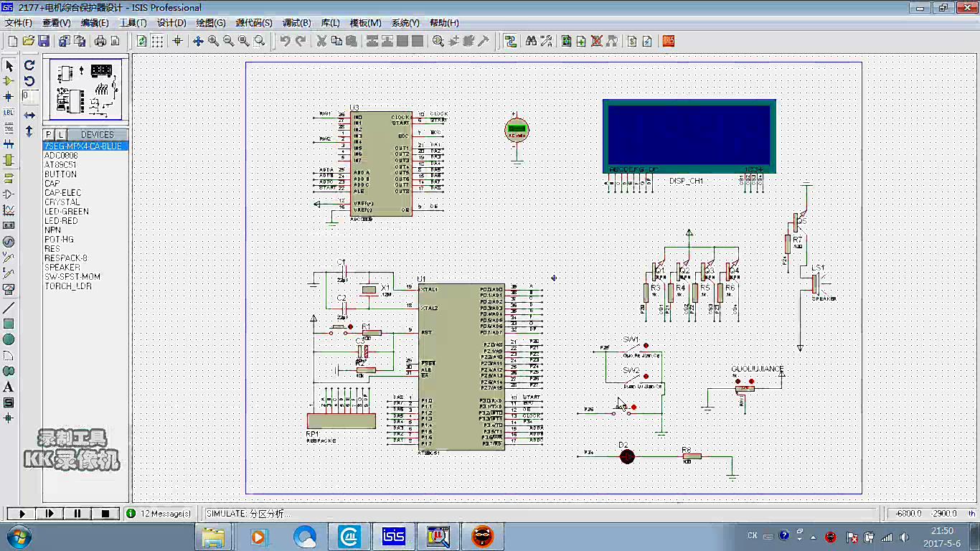
Task: Select the Graph Mode tool
Action: (9, 210)
